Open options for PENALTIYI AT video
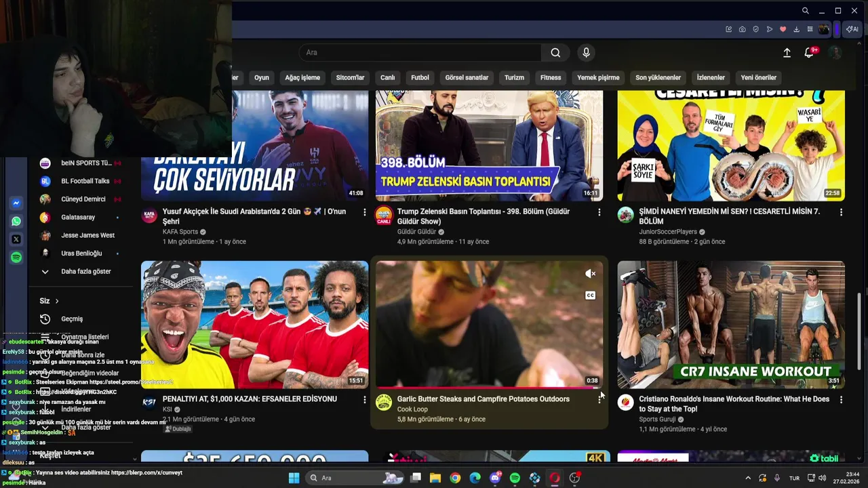 (x=364, y=400)
